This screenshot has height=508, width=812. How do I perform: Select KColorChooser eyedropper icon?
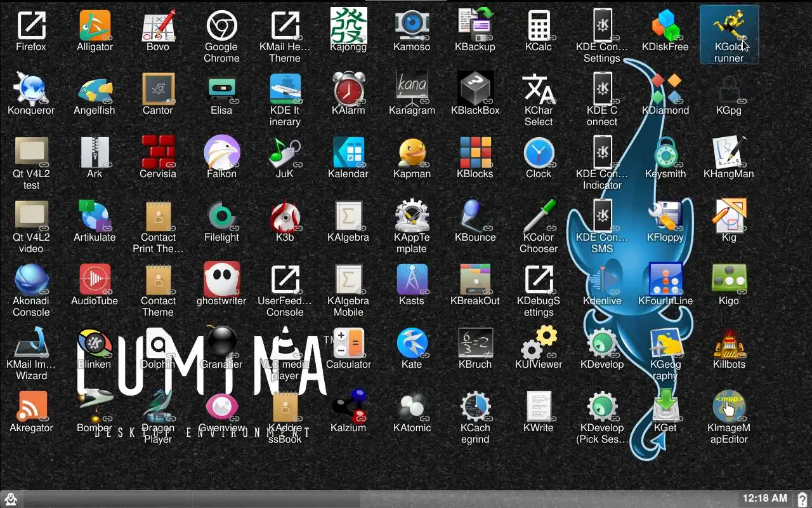tap(539, 216)
